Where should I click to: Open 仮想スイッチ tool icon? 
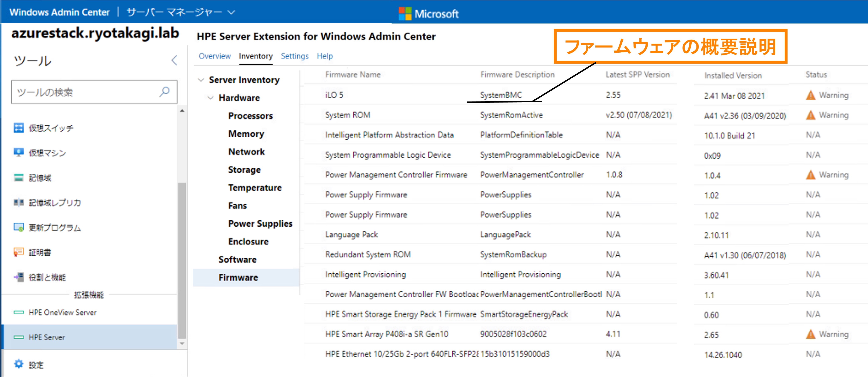click(19, 128)
